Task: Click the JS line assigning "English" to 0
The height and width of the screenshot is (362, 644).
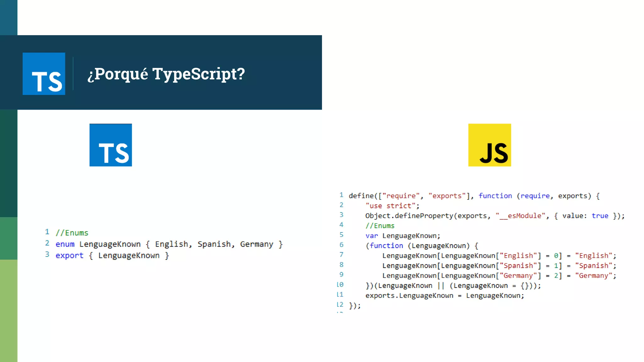Action: tap(499, 256)
